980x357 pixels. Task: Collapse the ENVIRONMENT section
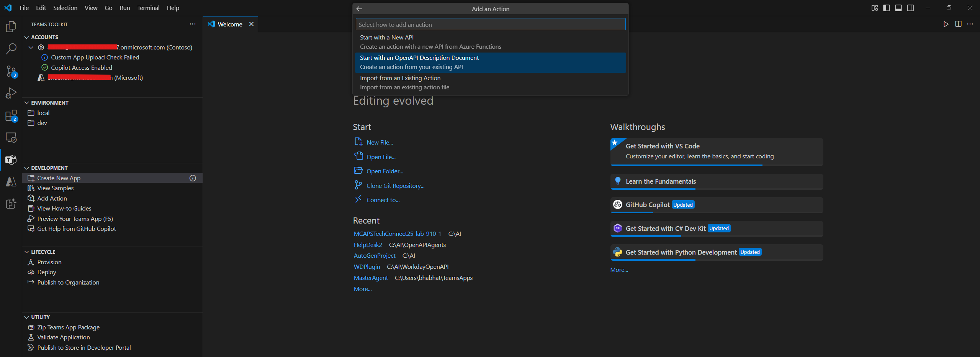coord(26,103)
